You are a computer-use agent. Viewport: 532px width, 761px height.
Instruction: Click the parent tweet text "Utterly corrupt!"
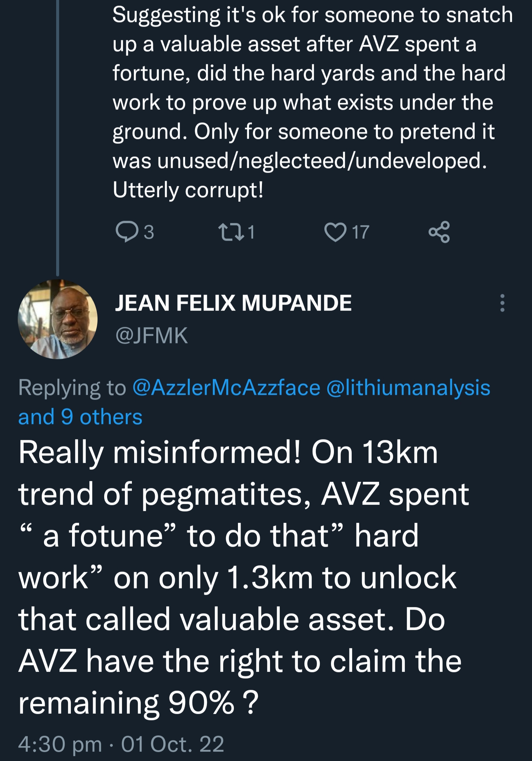click(x=188, y=190)
